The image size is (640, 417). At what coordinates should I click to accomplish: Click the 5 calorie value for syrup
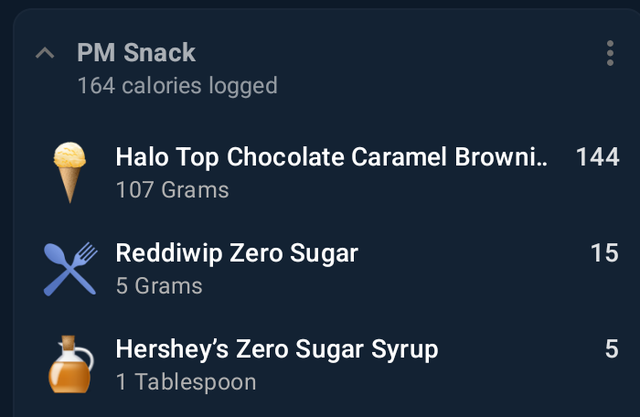(x=612, y=349)
